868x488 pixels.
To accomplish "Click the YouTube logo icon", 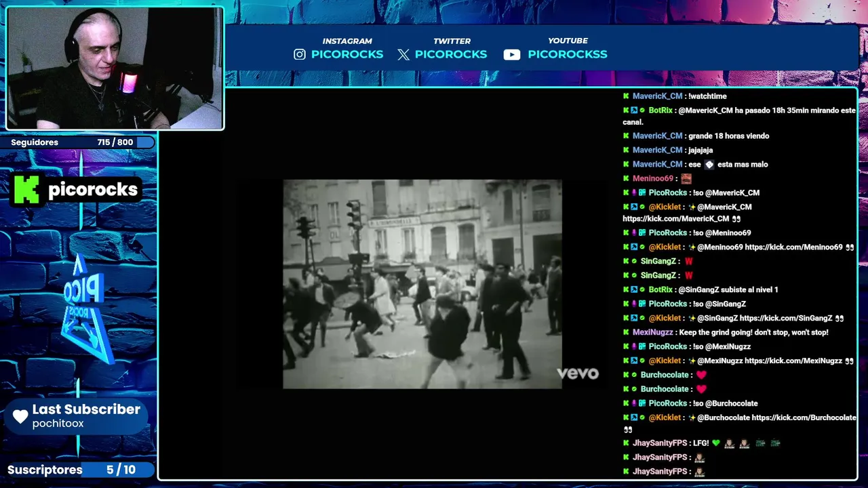I will click(x=512, y=55).
